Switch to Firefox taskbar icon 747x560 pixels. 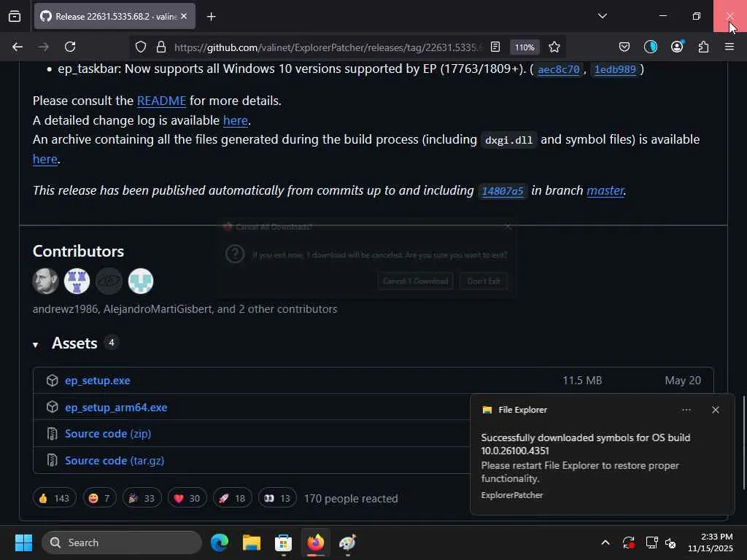click(315, 542)
